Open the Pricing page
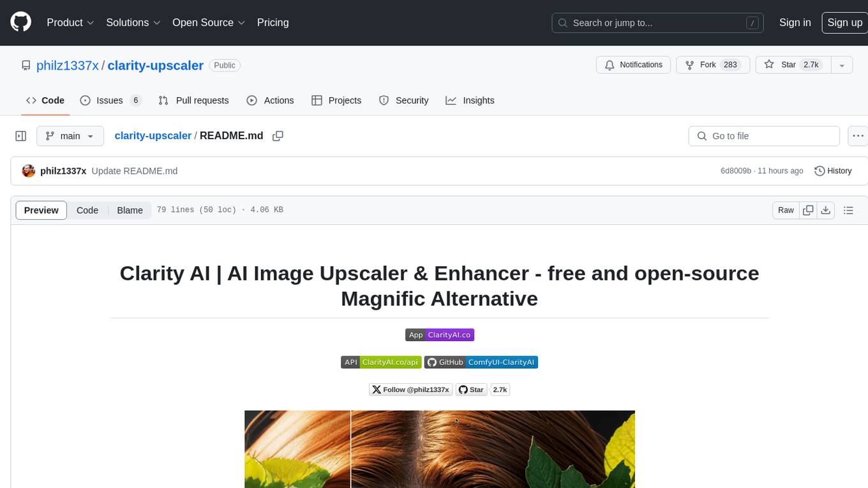The height and width of the screenshot is (488, 868). pyautogui.click(x=273, y=22)
